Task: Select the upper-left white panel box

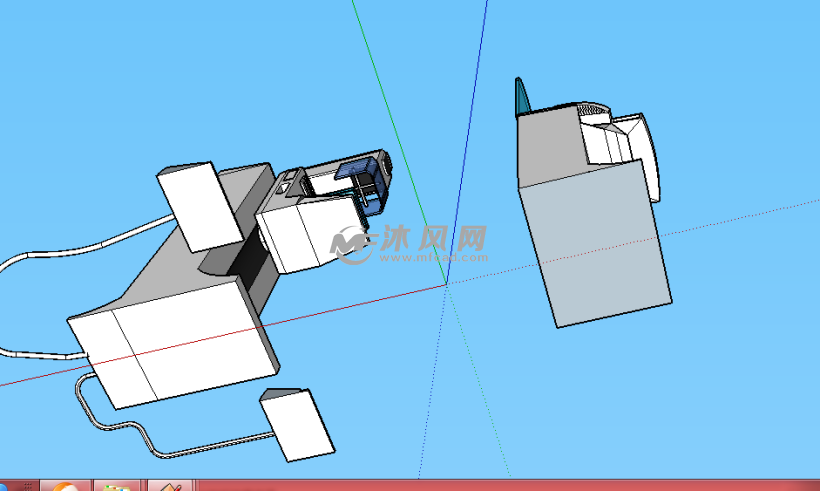Action: click(199, 207)
